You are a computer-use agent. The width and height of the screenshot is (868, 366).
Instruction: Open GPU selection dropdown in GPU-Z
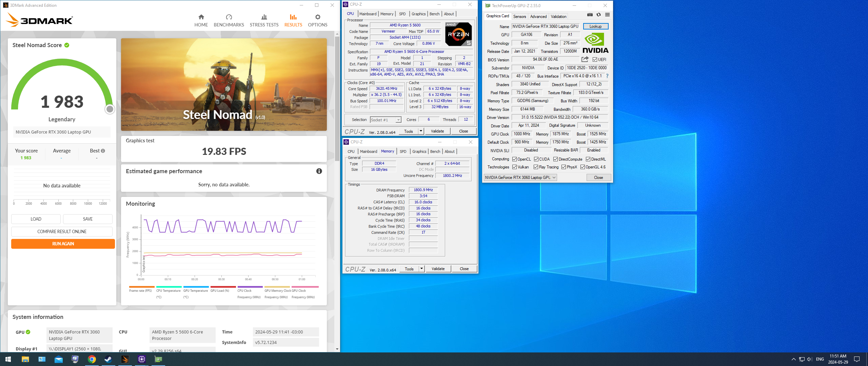520,178
